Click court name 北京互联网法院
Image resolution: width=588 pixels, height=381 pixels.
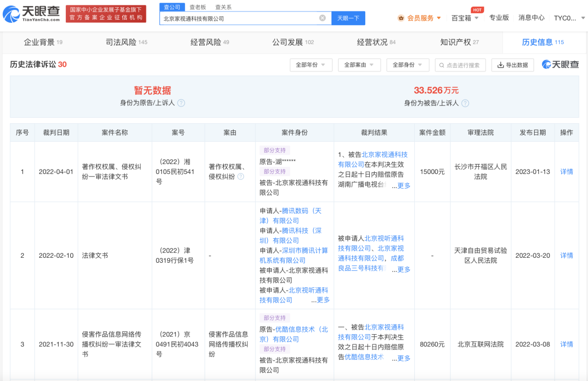pos(481,344)
